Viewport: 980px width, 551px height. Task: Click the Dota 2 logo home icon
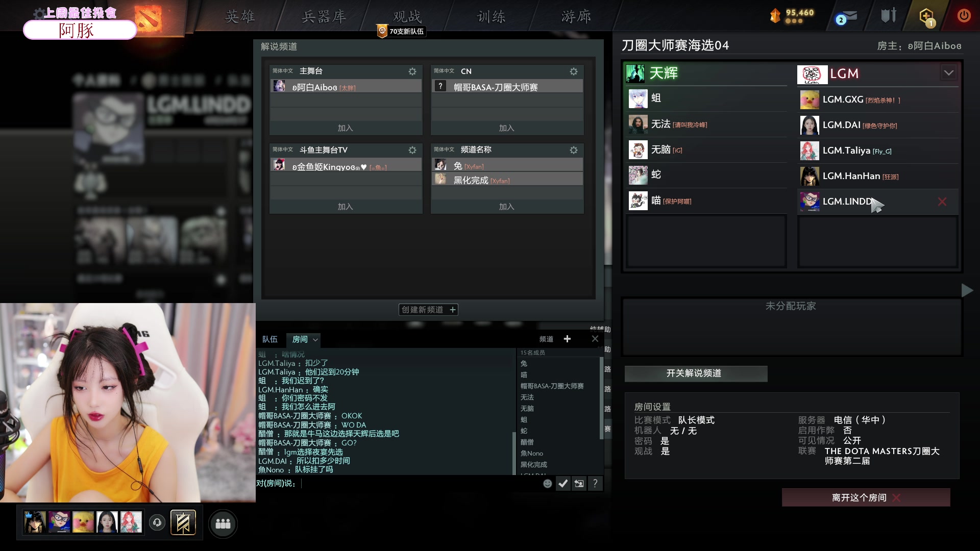(149, 19)
